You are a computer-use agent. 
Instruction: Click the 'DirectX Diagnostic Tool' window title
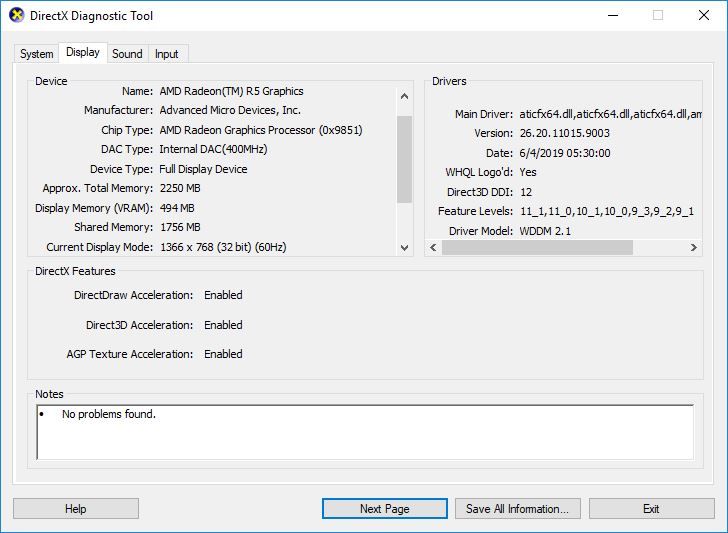[x=91, y=16]
